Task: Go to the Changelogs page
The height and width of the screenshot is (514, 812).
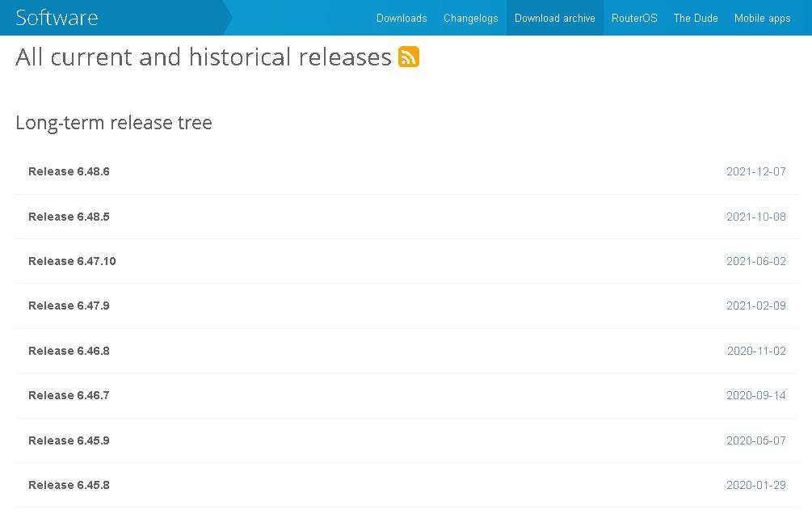Action: [471, 18]
